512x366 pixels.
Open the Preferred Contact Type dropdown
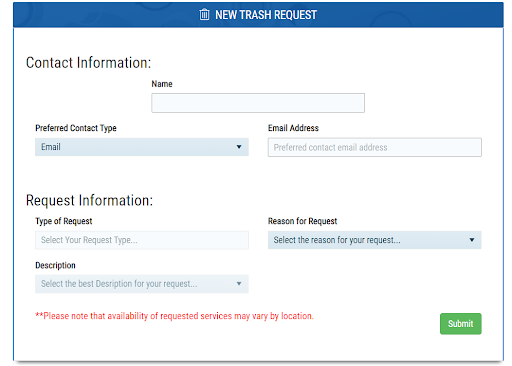(142, 147)
